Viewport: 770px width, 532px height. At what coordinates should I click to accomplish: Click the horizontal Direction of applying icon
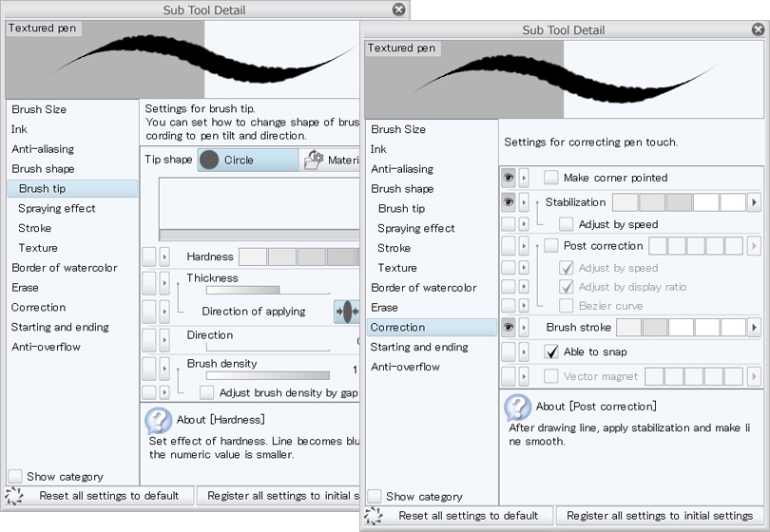pyautogui.click(x=346, y=311)
